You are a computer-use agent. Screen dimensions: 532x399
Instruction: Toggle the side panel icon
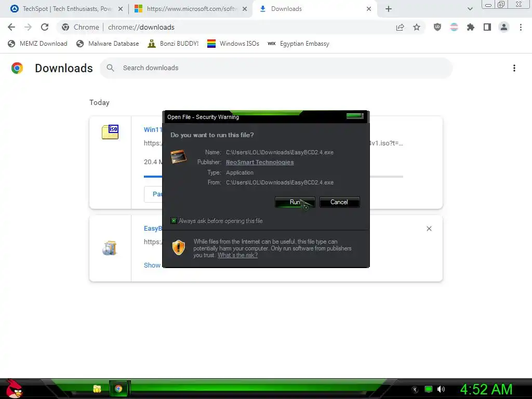pyautogui.click(x=487, y=27)
